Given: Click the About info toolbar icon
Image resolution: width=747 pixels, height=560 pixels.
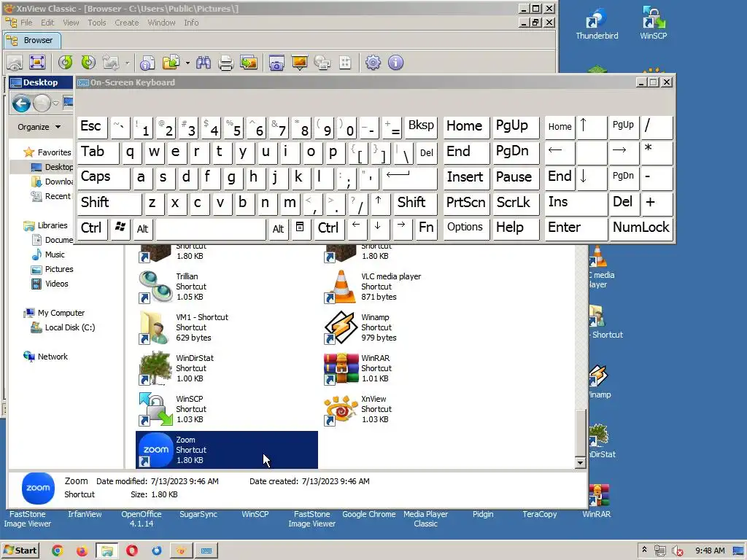Looking at the screenshot, I should point(396,63).
